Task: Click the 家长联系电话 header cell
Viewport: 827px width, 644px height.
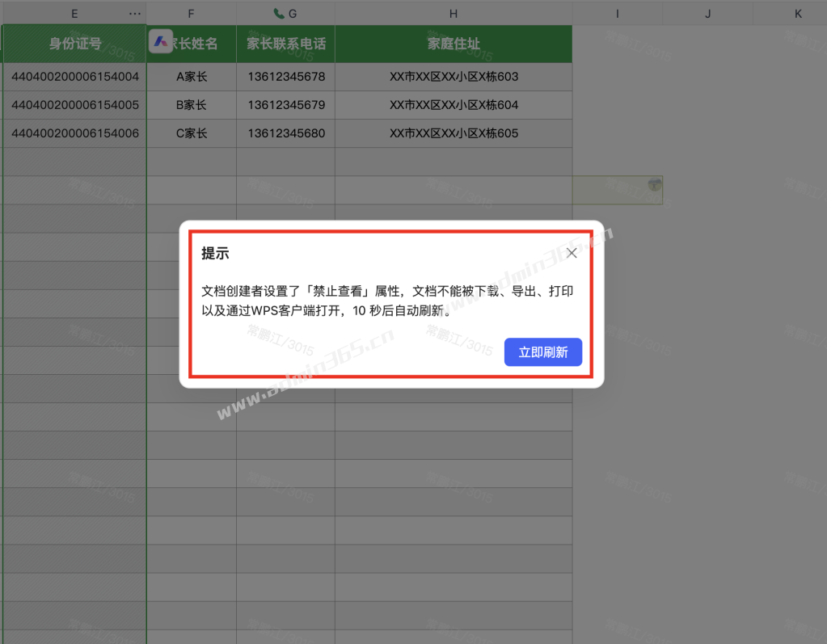Action: coord(285,43)
